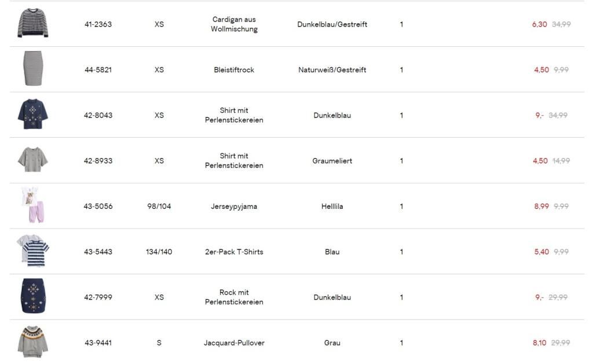The image size is (593, 364).
Task: Open the Cardigan aus Wollmischung product name
Action: (x=234, y=24)
